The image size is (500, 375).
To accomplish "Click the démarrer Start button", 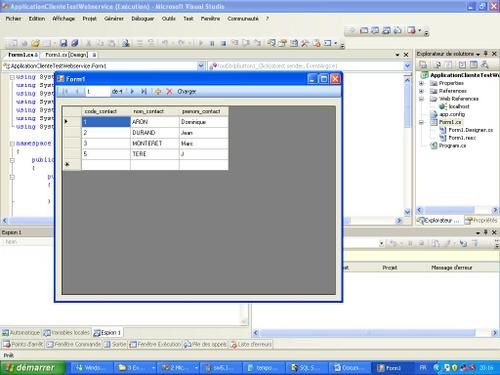I will point(33,368).
